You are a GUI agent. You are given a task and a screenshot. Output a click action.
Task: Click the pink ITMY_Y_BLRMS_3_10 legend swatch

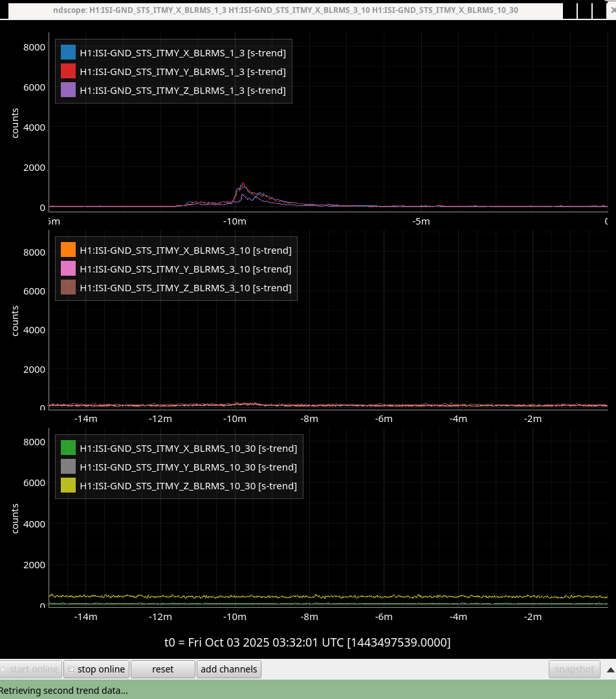(x=69, y=269)
